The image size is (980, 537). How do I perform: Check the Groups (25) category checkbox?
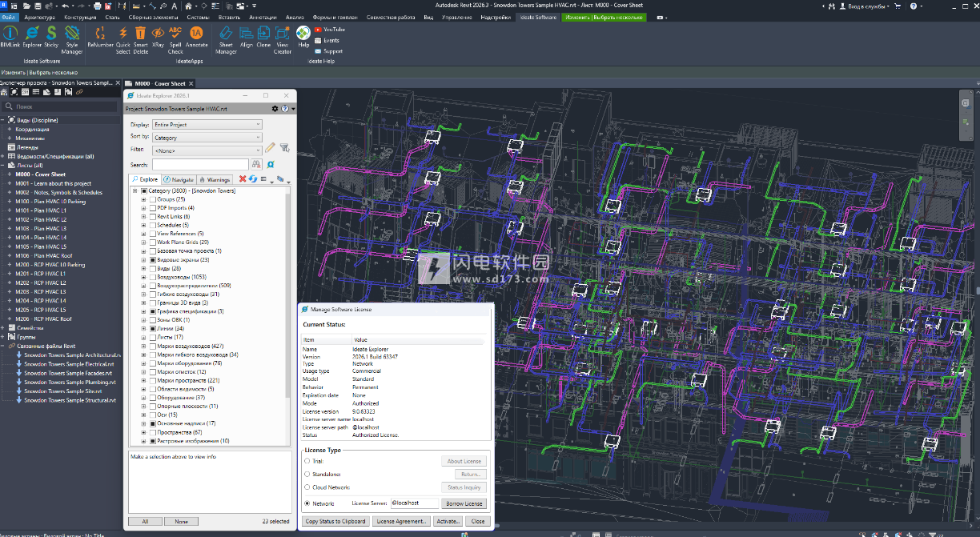click(152, 199)
